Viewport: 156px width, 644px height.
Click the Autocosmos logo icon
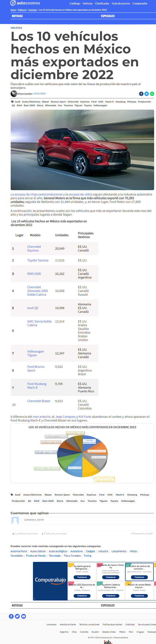tap(13, 3)
